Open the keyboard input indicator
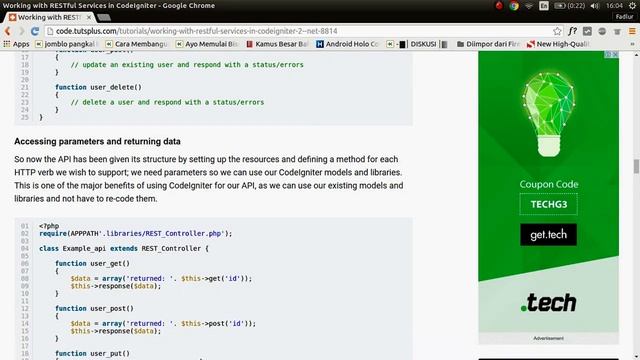640x360 pixels. (544, 6)
